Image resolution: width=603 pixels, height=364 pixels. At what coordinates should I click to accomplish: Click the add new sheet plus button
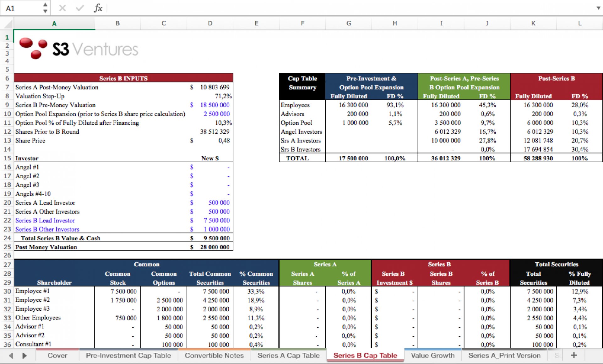pos(574,355)
